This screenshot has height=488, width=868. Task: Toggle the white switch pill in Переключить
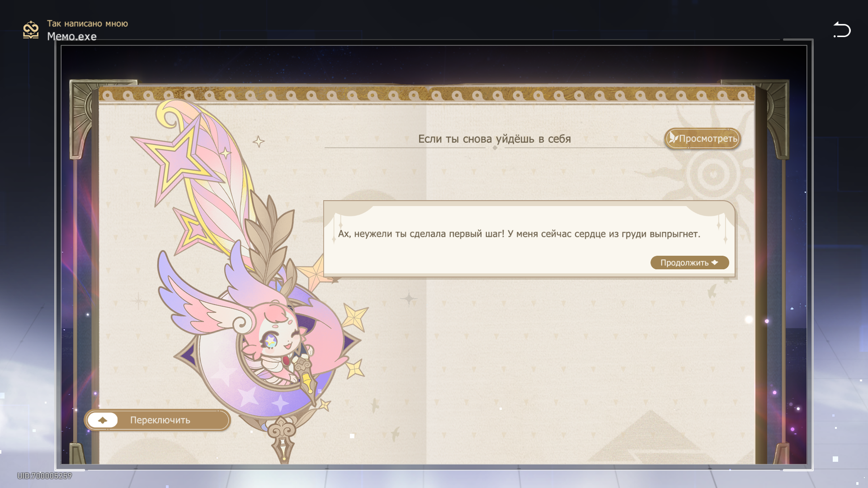(103, 420)
